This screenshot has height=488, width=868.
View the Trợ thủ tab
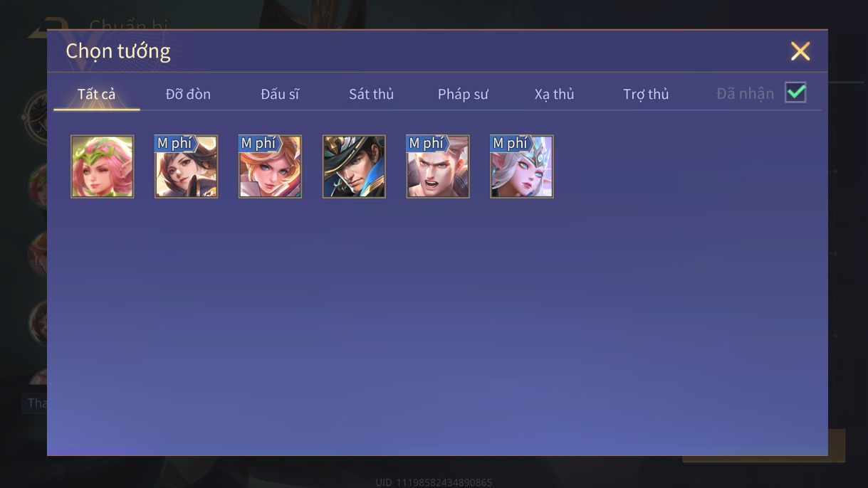646,94
